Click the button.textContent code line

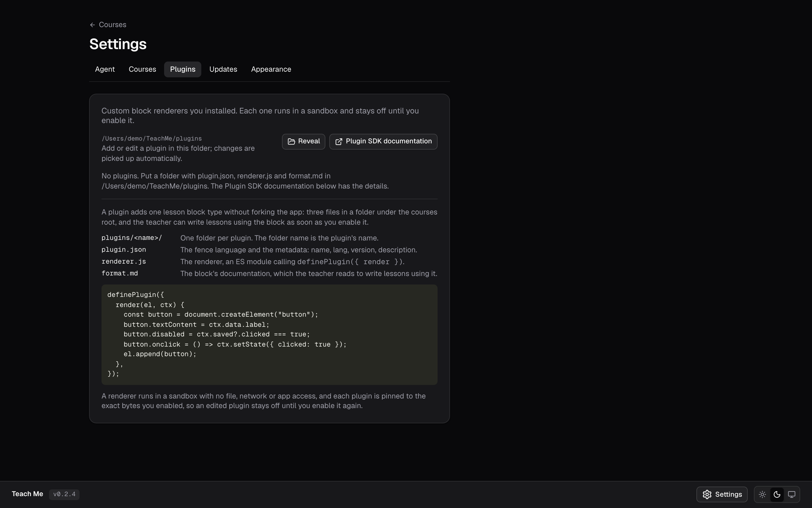[196, 325]
